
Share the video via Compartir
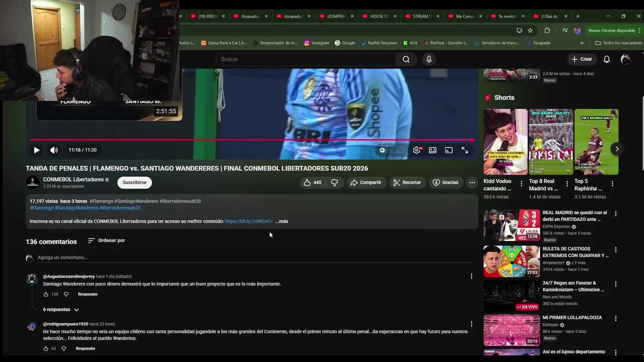click(x=366, y=183)
